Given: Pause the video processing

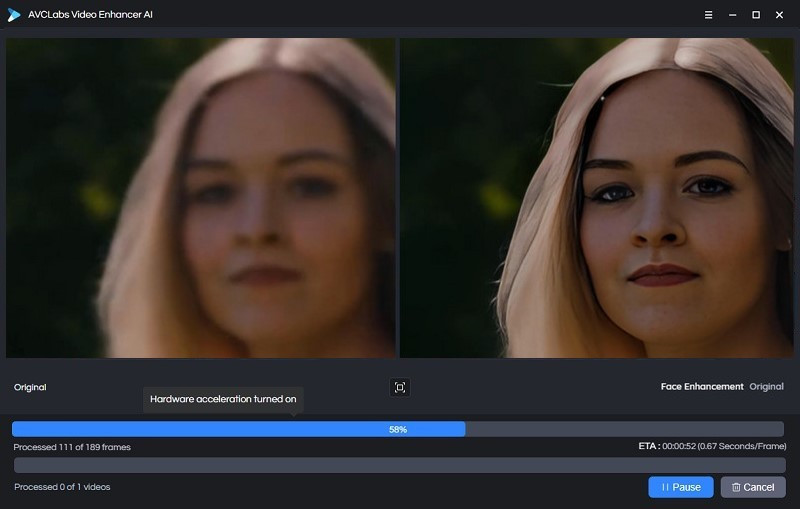Looking at the screenshot, I should tap(681, 487).
